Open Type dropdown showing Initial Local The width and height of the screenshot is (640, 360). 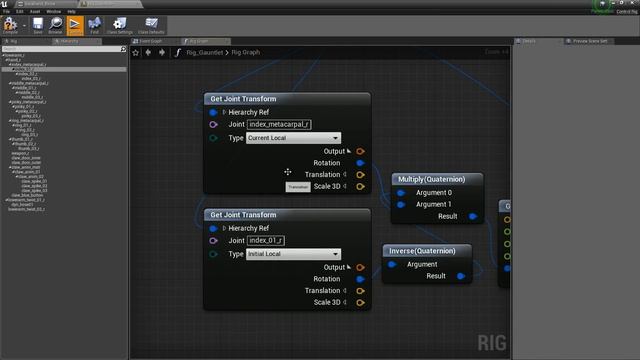[x=293, y=254]
